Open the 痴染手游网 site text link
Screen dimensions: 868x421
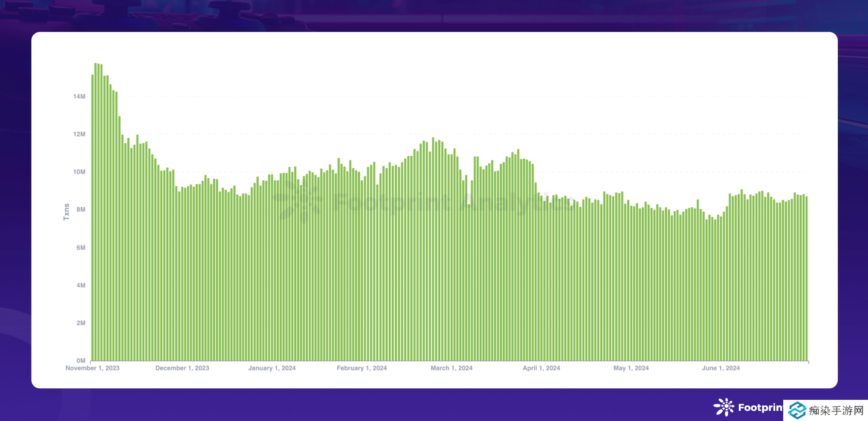tap(836, 410)
